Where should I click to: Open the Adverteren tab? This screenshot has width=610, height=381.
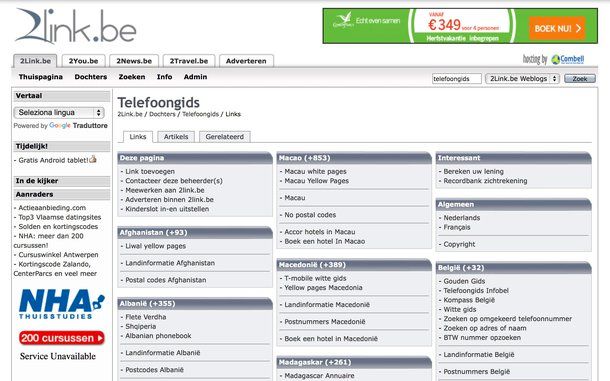[x=246, y=61]
